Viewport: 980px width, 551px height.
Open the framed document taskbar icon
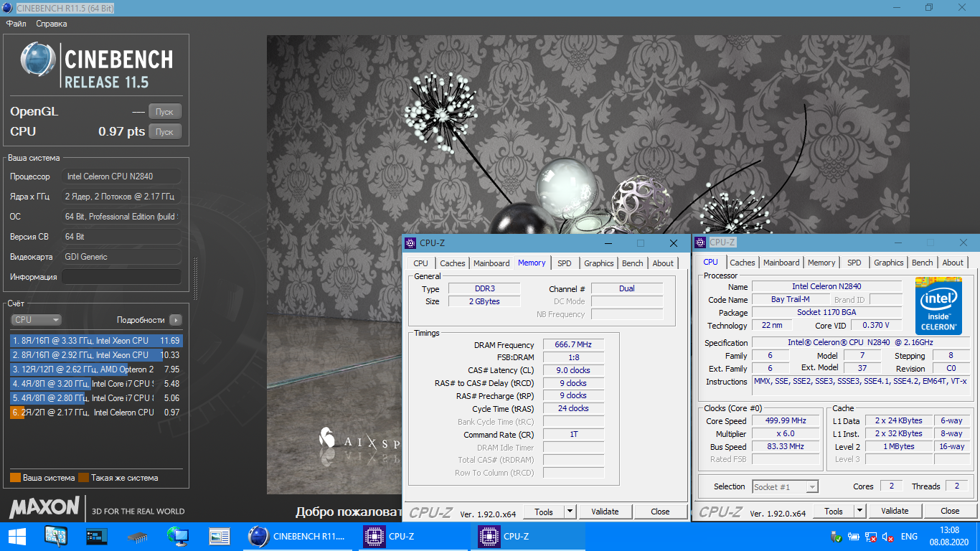(x=219, y=536)
